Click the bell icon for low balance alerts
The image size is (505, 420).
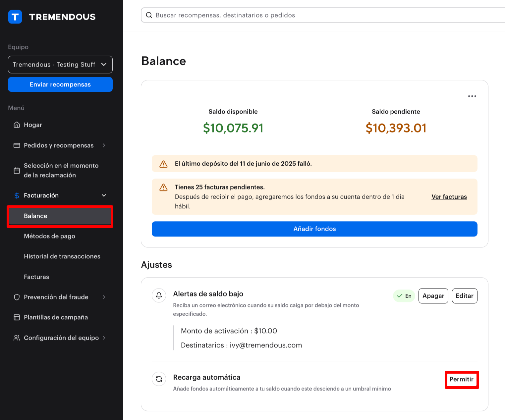pos(159,295)
